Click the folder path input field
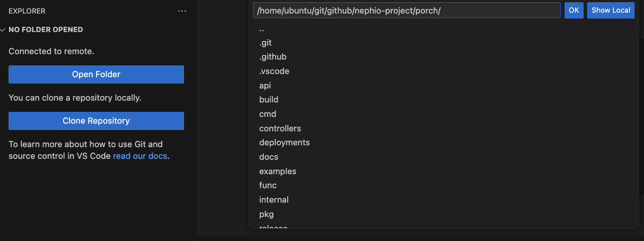Screen dimensions: 644x241 pyautogui.click(x=406, y=10)
